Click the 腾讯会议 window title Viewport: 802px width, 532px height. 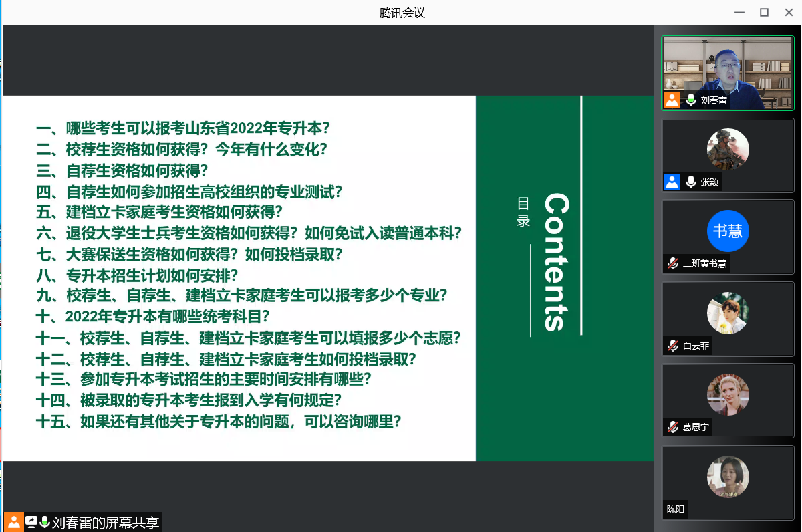point(402,12)
